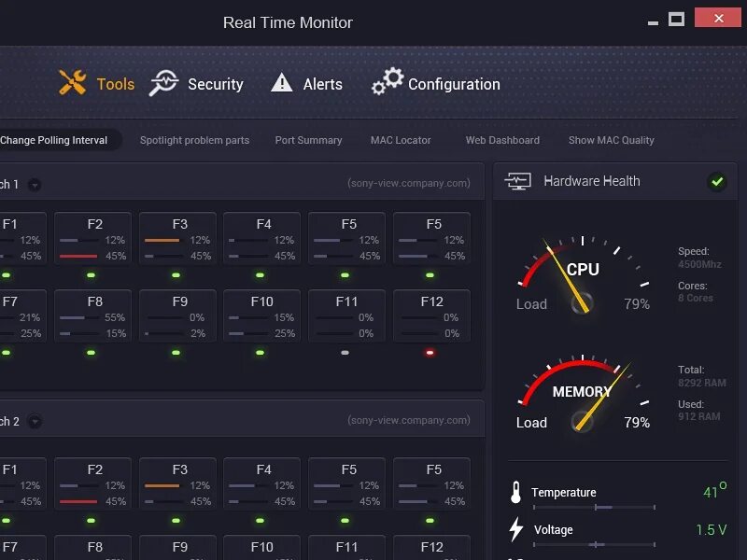Click the green status LED under F3, first switch

coord(176,275)
